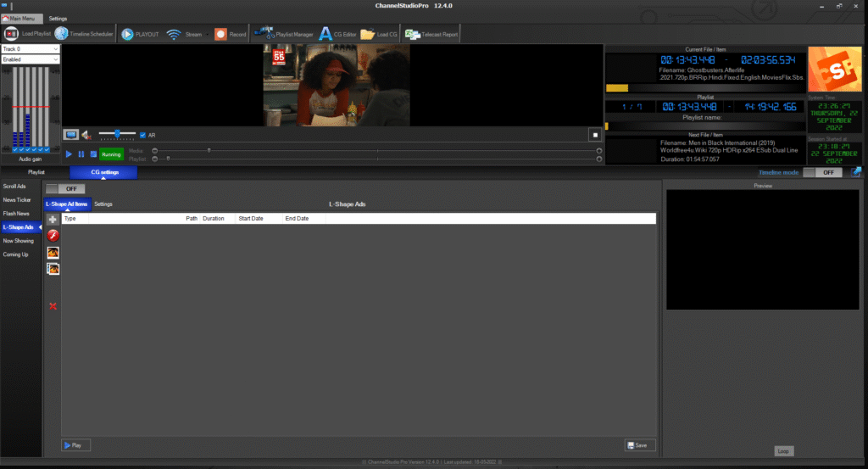Image resolution: width=868 pixels, height=469 pixels.
Task: Click the Stream wifi icon
Action: coord(173,34)
